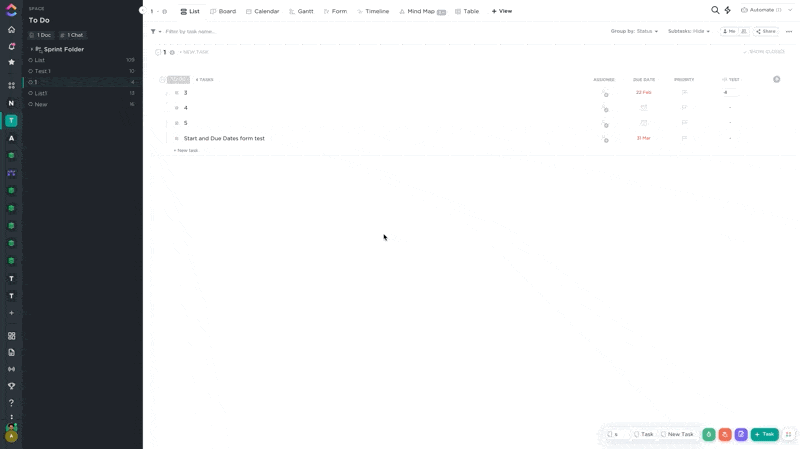
Task: Click the teal + Task button
Action: coord(764,434)
